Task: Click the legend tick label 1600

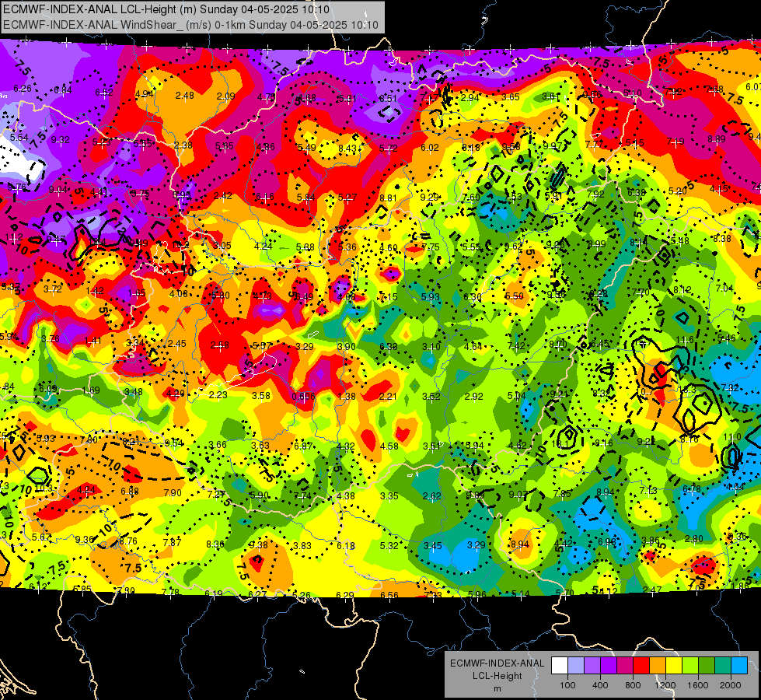Action: tap(698, 685)
